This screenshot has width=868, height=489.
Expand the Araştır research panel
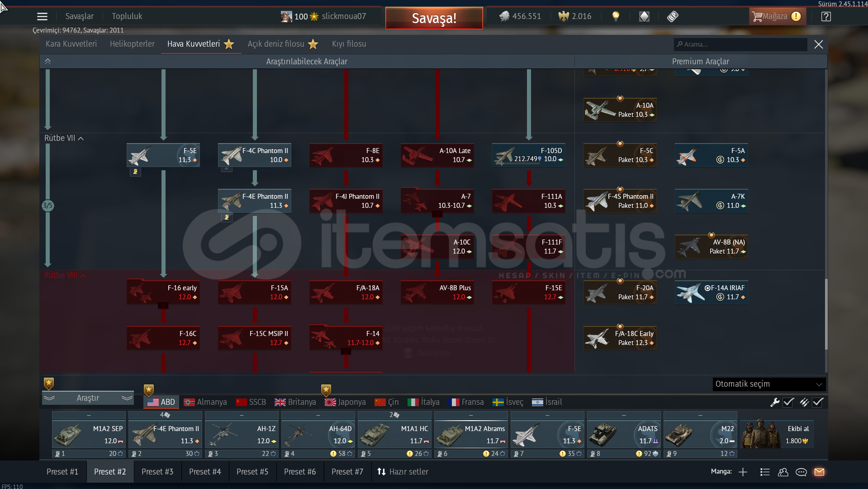click(88, 398)
